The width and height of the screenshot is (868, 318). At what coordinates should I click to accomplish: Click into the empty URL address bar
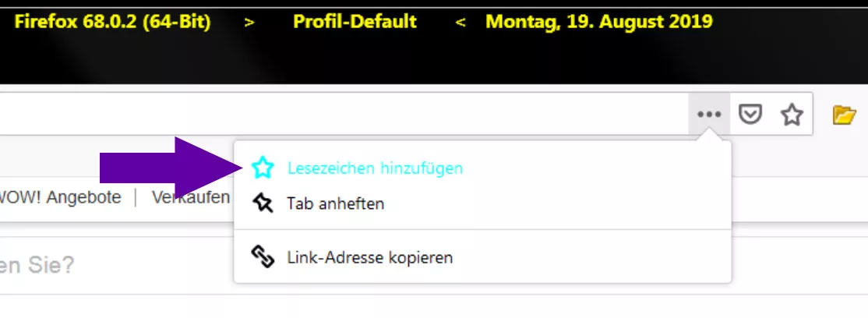(343, 114)
